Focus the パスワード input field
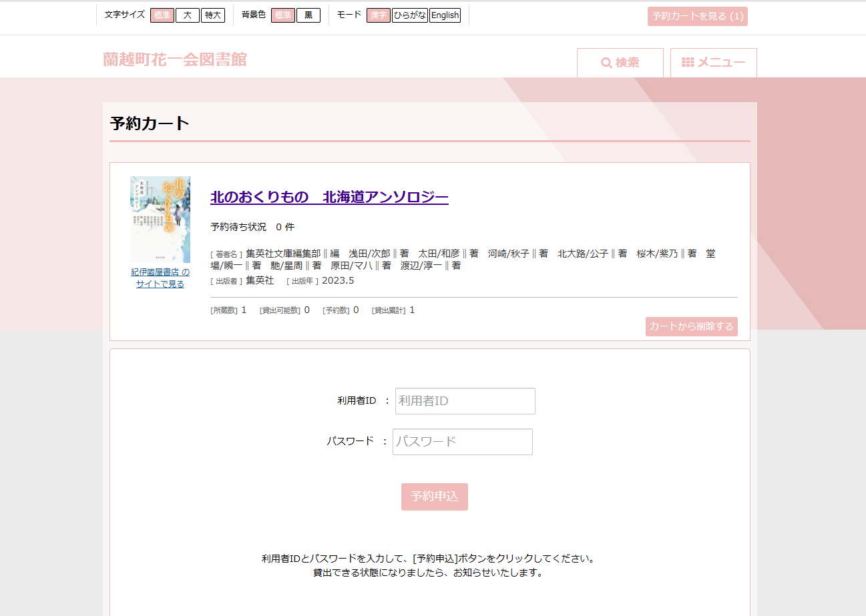 (x=463, y=442)
